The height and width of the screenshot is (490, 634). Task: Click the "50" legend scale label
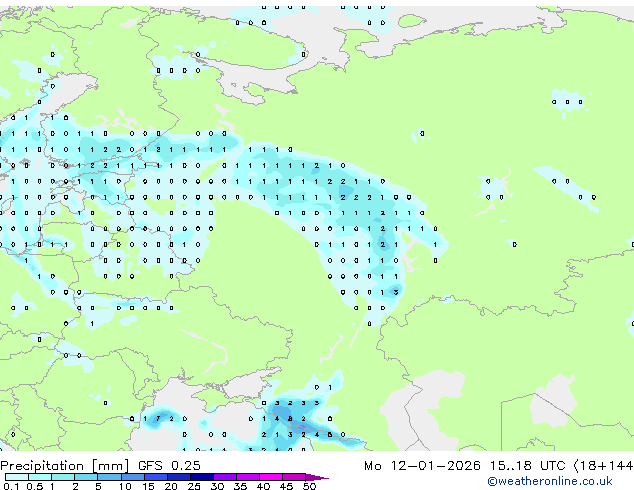tap(310, 486)
